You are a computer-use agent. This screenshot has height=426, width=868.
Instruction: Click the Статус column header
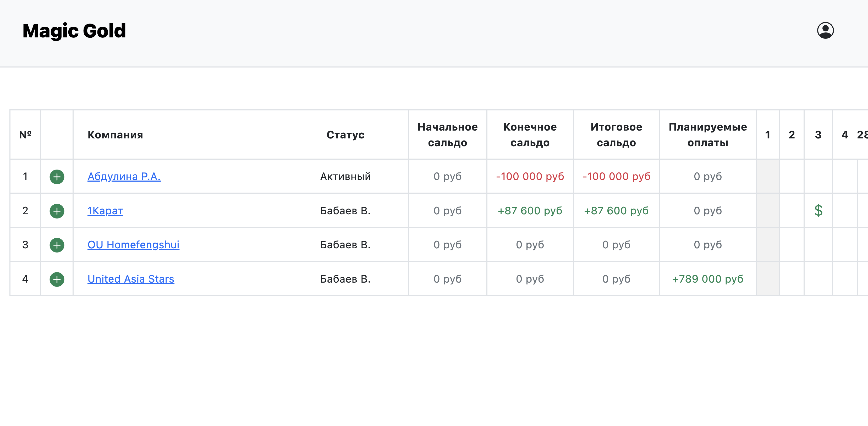click(x=345, y=135)
